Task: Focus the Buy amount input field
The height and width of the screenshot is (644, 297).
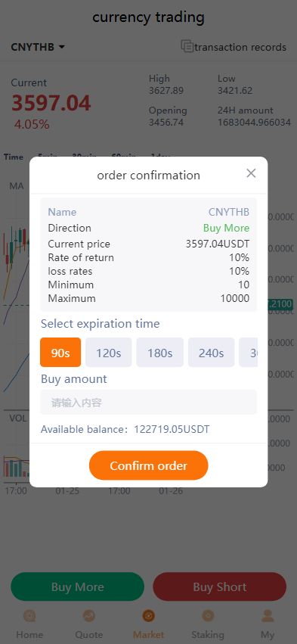Action: pyautogui.click(x=148, y=402)
